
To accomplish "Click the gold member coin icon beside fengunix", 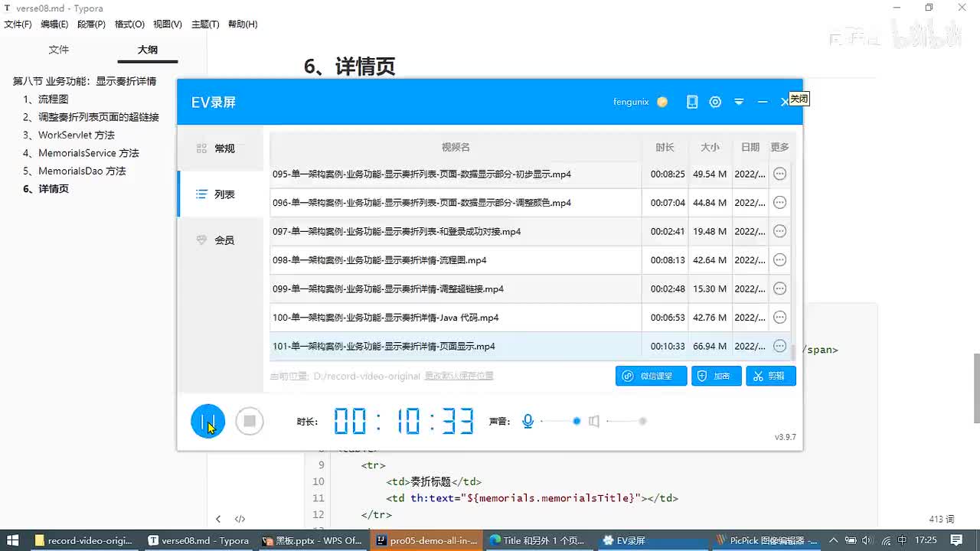I will pyautogui.click(x=662, y=102).
